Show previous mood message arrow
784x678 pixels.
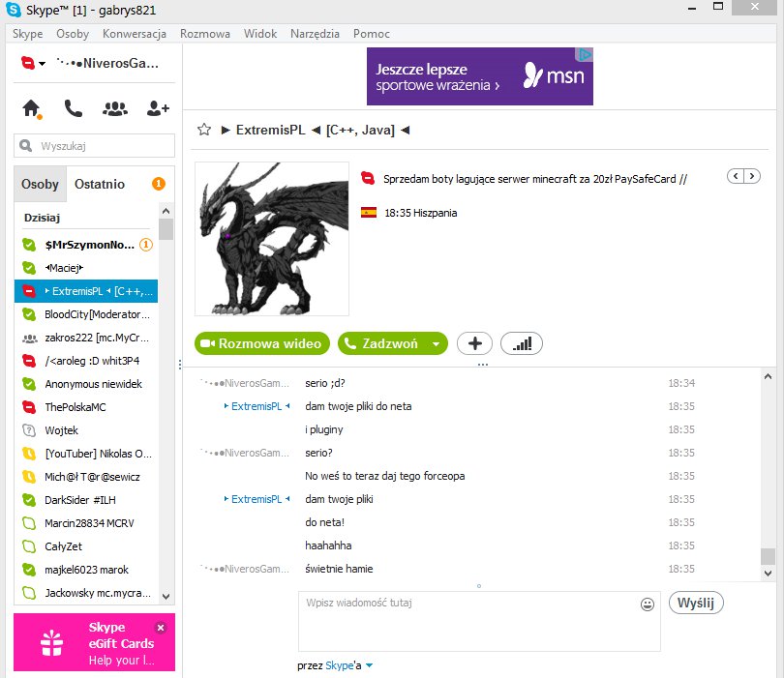pyautogui.click(x=736, y=176)
